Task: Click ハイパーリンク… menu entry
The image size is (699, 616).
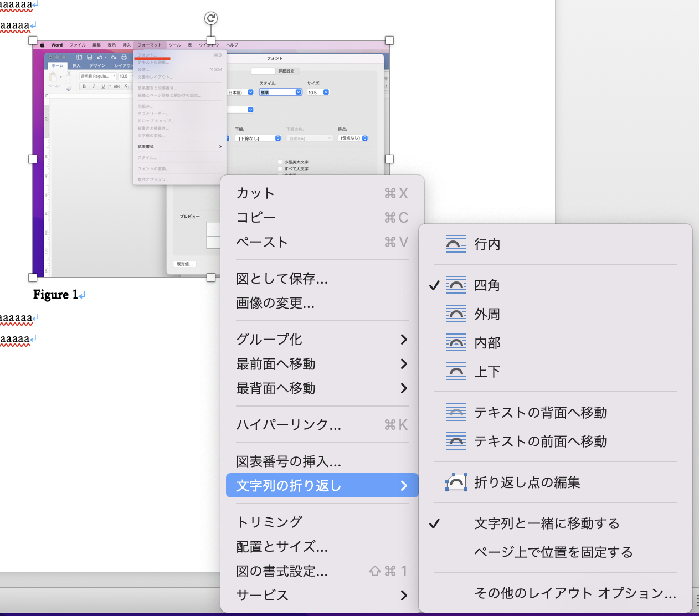Action: pyautogui.click(x=322, y=425)
